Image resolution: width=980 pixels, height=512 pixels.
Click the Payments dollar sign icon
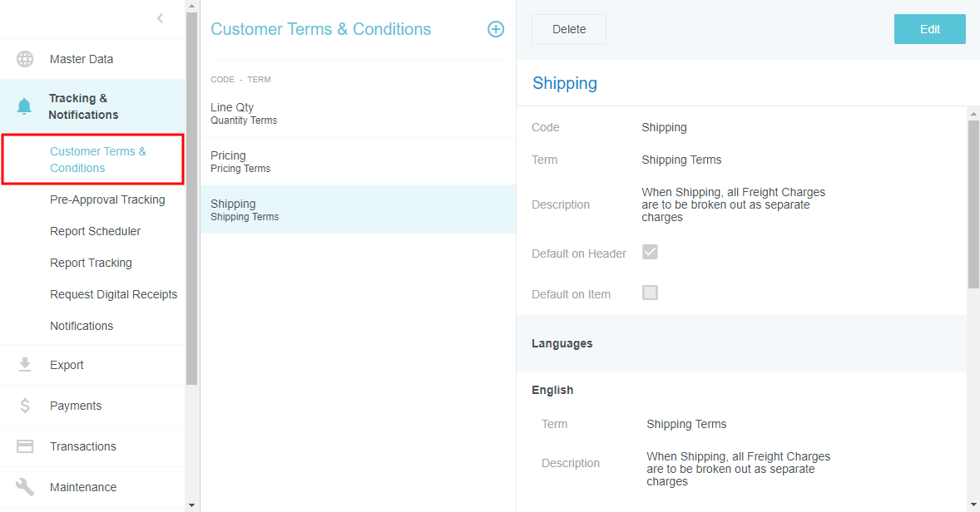25,406
